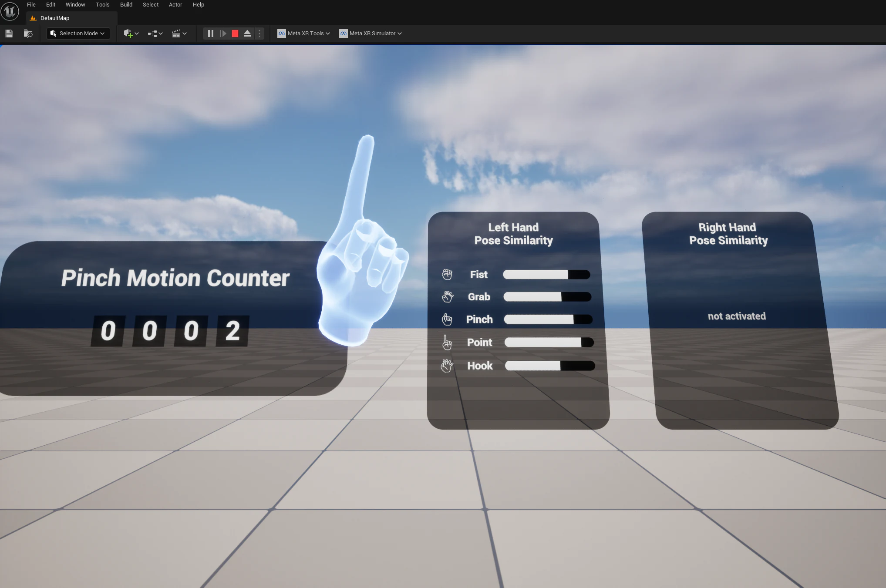This screenshot has height=588, width=886.
Task: Open the Edit menu
Action: click(x=51, y=5)
